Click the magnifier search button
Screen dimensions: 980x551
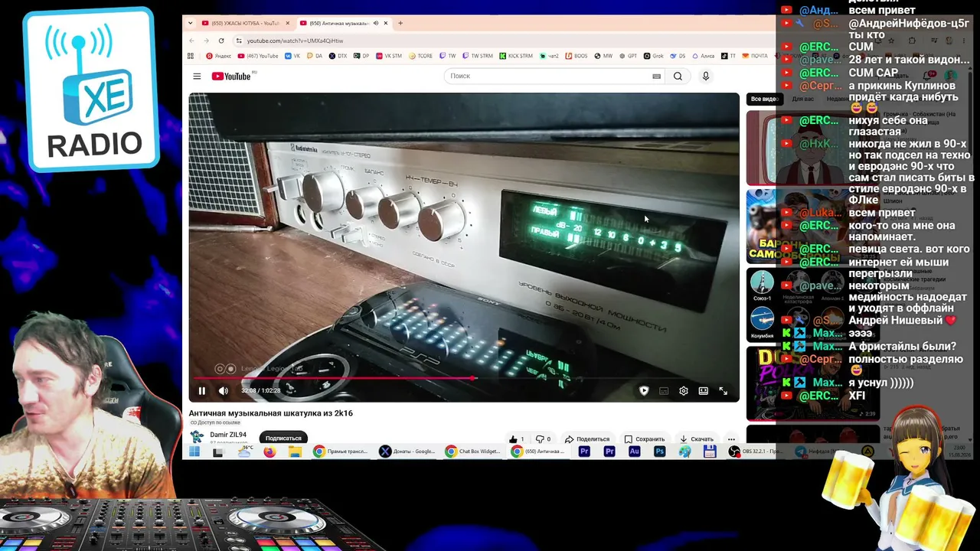click(678, 76)
